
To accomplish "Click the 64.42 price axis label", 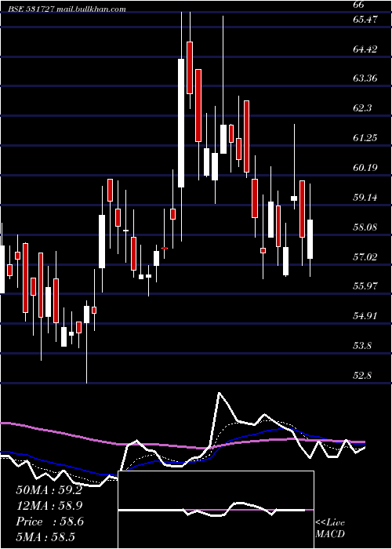I will pyautogui.click(x=365, y=49).
